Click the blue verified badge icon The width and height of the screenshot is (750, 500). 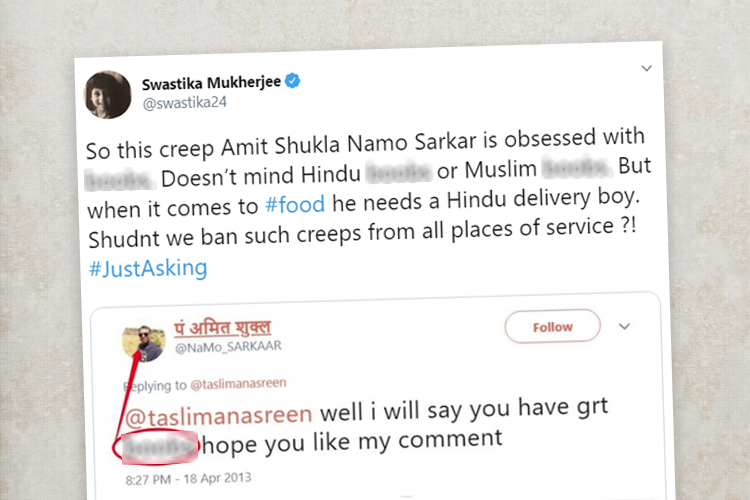292,81
